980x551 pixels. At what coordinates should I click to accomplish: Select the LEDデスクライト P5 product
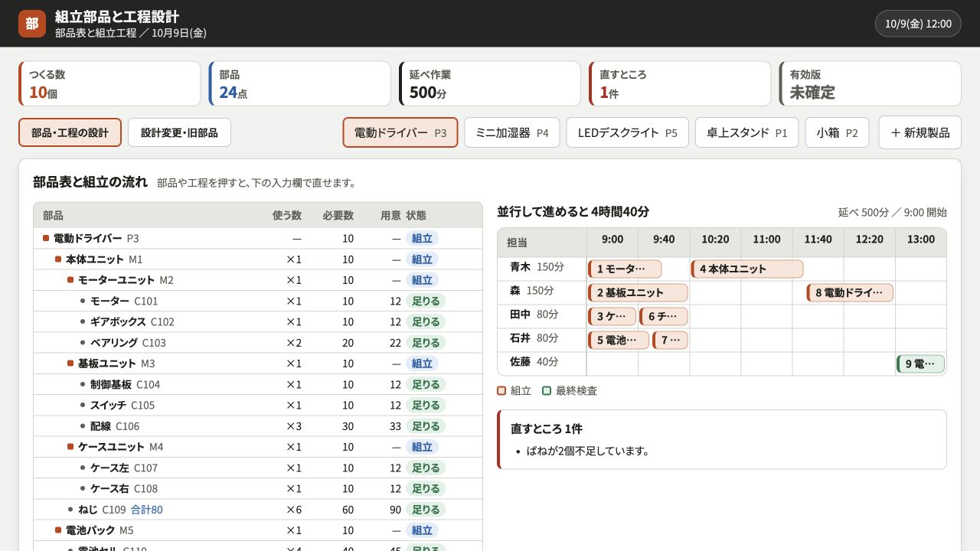[x=628, y=132]
